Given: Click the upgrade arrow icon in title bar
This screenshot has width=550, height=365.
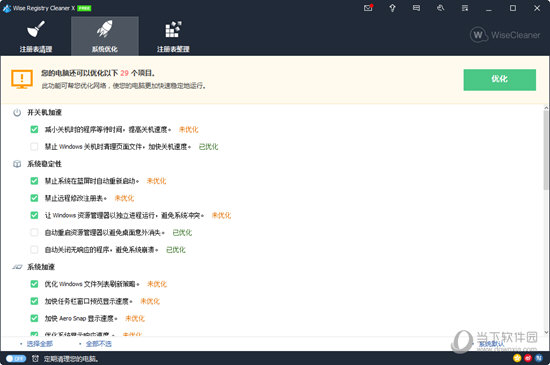Looking at the screenshot, I should (392, 8).
